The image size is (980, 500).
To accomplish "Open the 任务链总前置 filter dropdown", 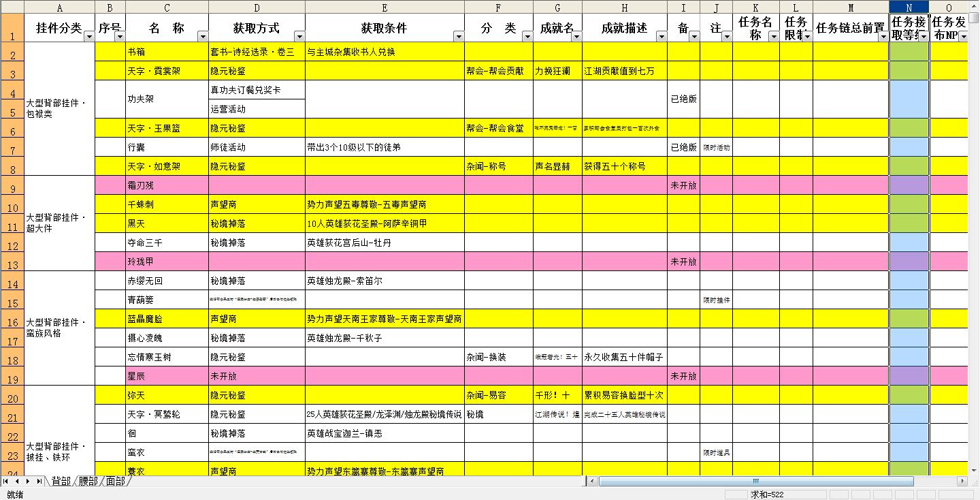I will pos(882,36).
